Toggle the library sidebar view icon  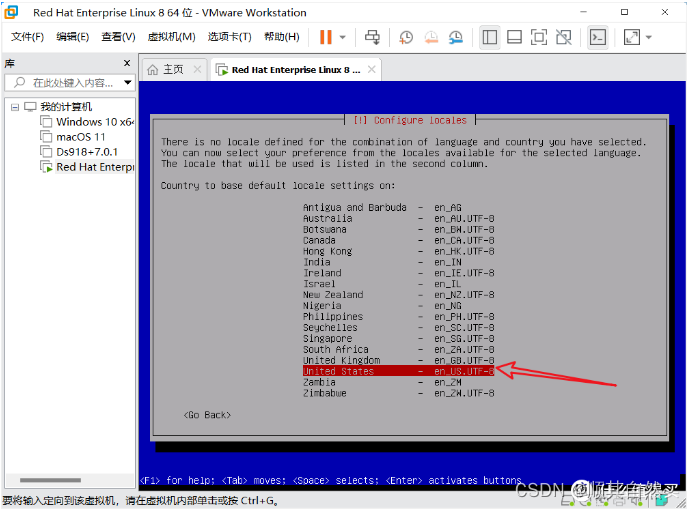(490, 37)
